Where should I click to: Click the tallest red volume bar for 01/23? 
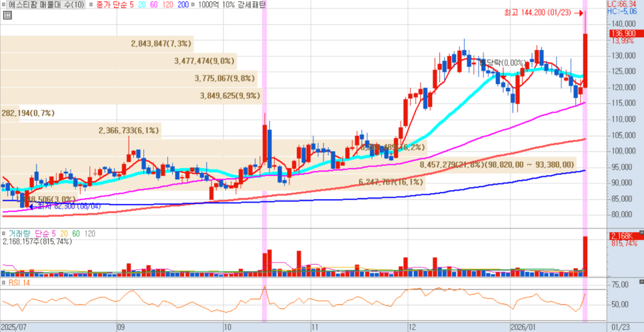point(585,257)
